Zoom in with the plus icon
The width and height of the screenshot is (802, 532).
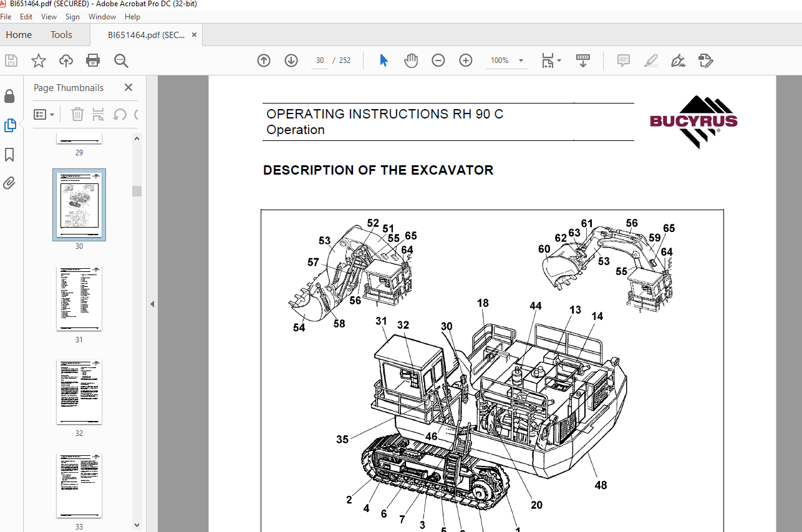(466, 60)
